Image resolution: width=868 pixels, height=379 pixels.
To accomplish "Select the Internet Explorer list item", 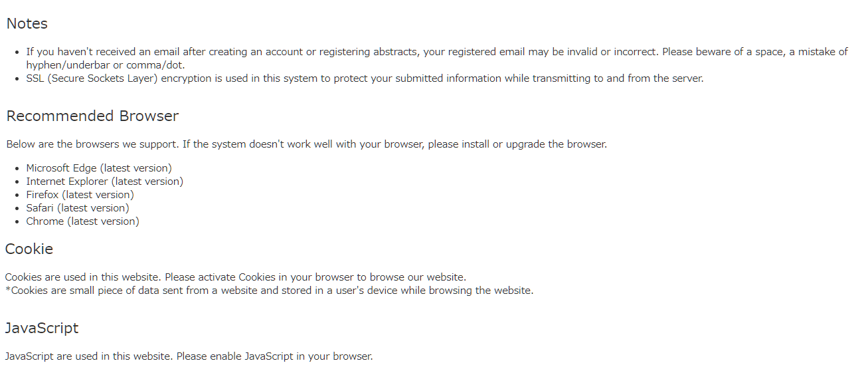I will pyautogui.click(x=105, y=182).
